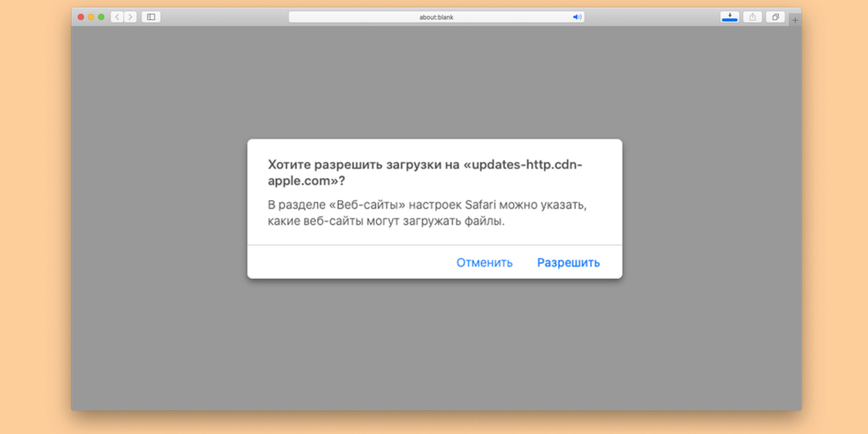Screen dimensions: 868x434
Task: Open the Downloads list
Action: [x=729, y=17]
